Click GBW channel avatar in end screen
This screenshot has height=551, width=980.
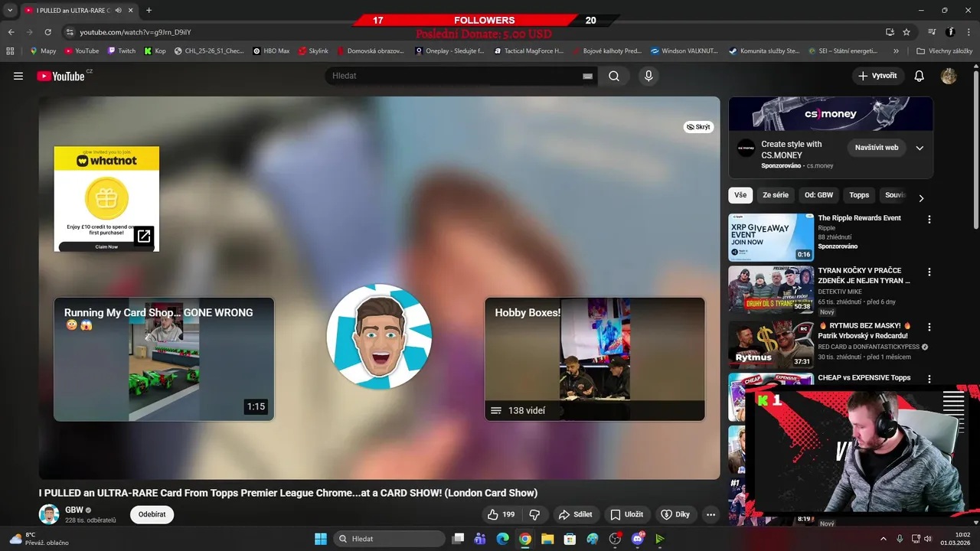pos(379,337)
